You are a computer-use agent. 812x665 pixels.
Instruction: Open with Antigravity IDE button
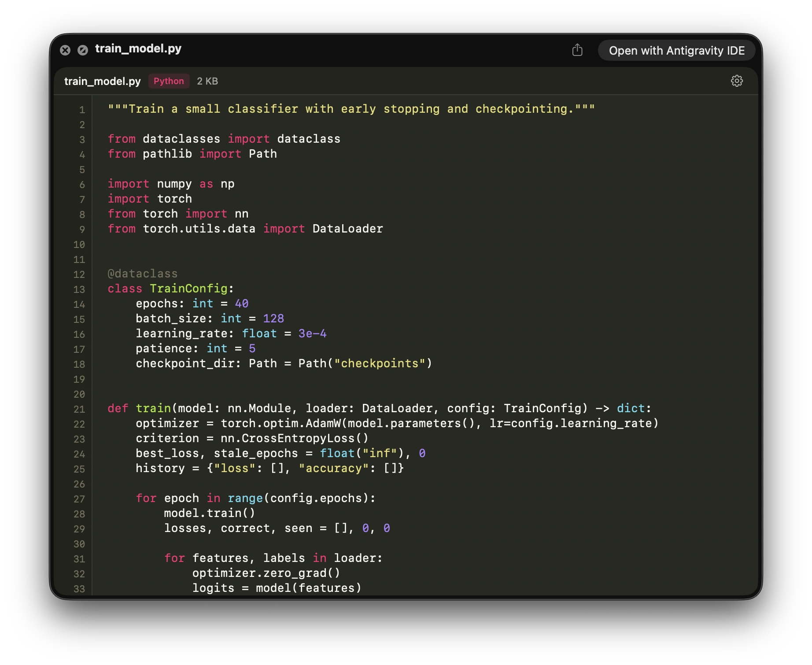677,51
